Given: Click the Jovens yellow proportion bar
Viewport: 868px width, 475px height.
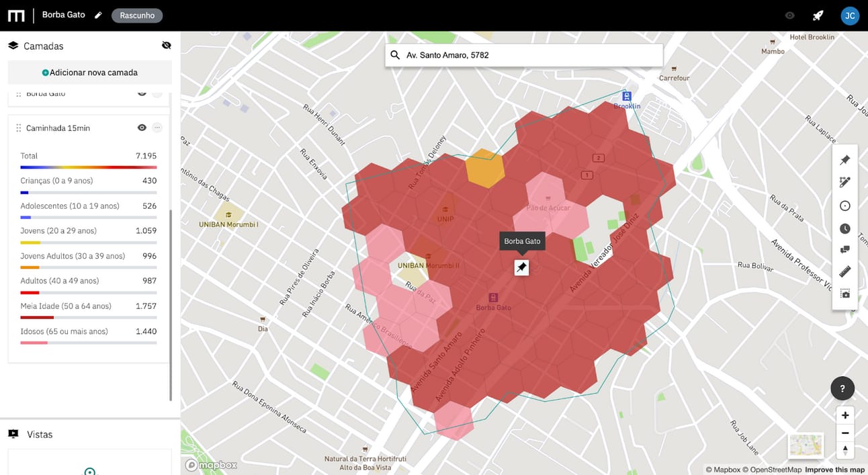Looking at the screenshot, I should coord(30,243).
